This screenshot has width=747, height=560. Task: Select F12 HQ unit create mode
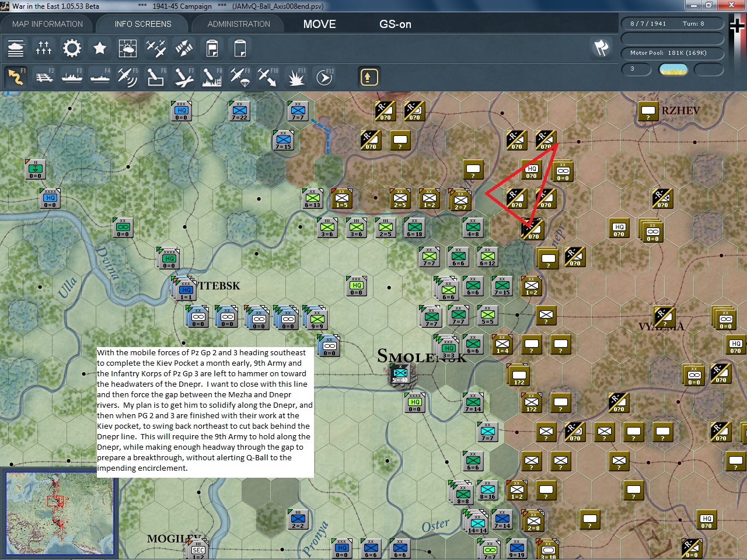[324, 77]
